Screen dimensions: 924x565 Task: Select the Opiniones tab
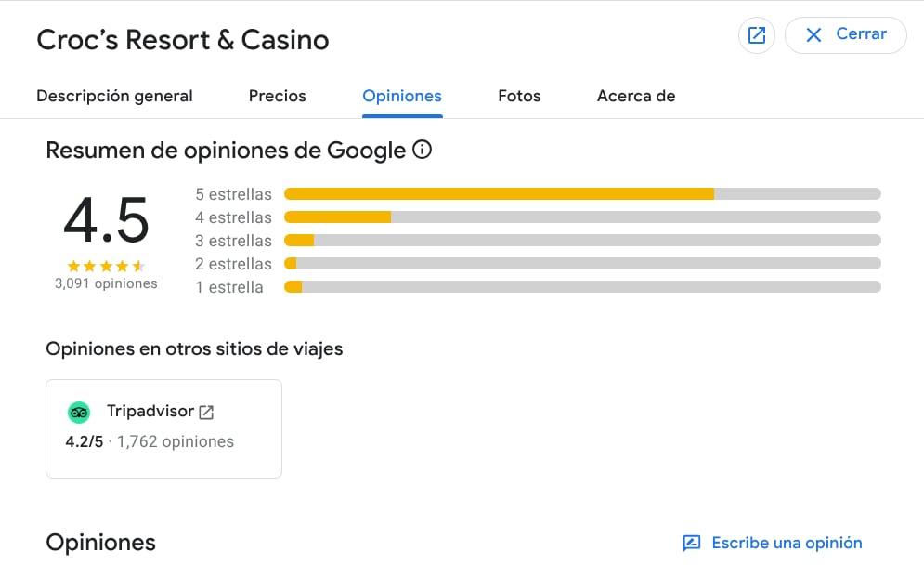pyautogui.click(x=402, y=96)
